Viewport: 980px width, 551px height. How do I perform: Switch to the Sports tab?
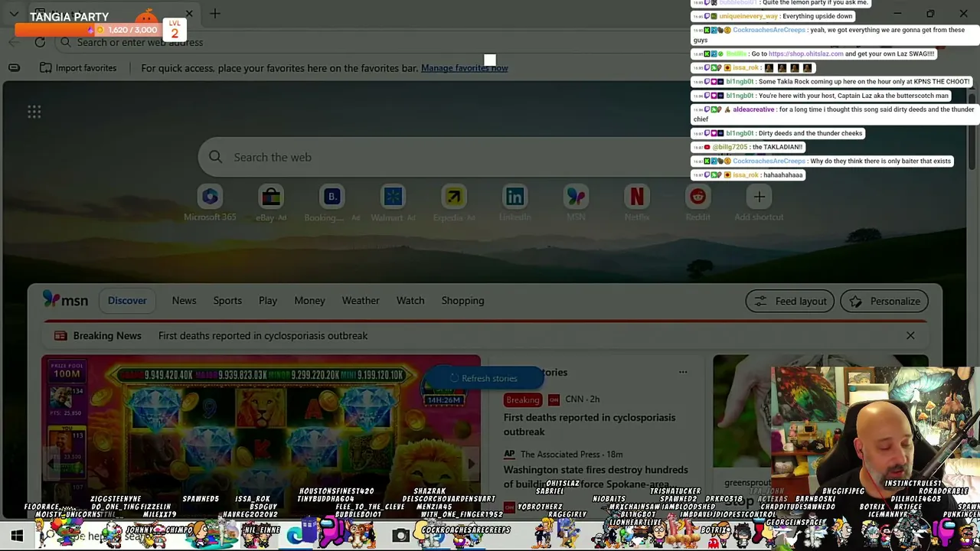pyautogui.click(x=227, y=301)
